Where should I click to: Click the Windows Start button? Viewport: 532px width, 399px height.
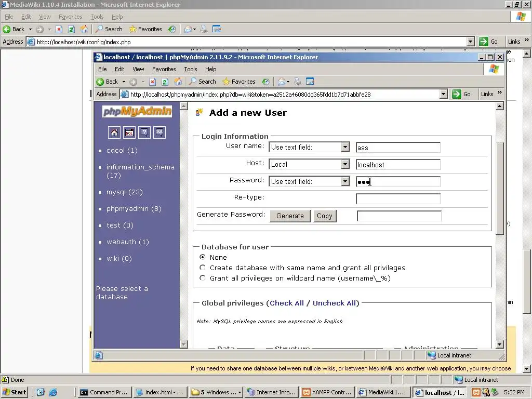(15, 392)
